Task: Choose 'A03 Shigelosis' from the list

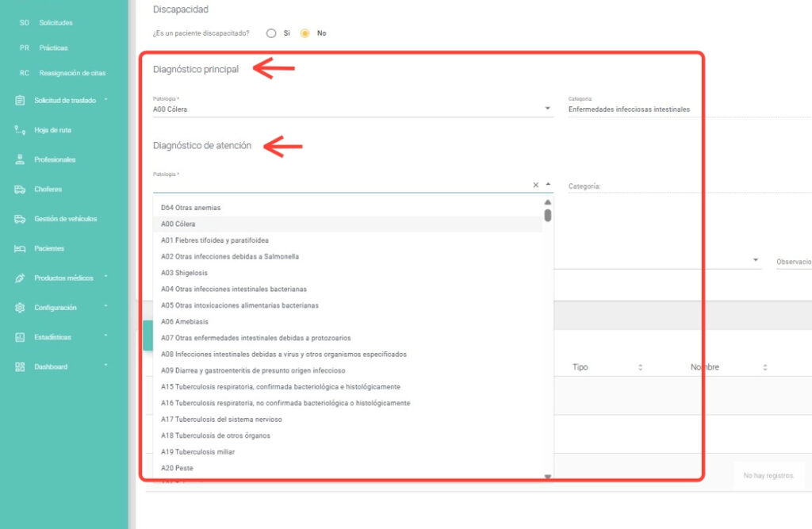Action: click(x=184, y=273)
